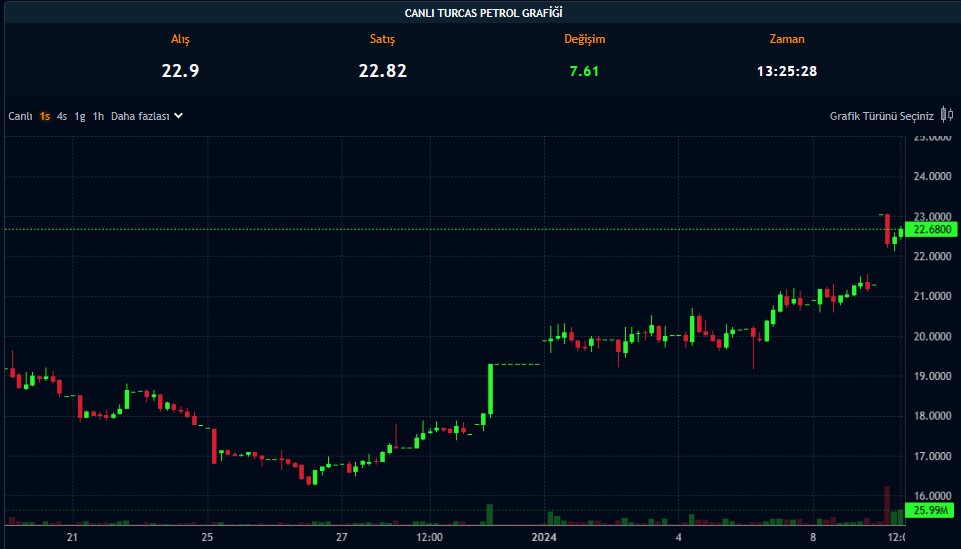Click the 'Grafik Türünü Seçiniz' label
This screenshot has height=549, width=961.
click(x=881, y=116)
